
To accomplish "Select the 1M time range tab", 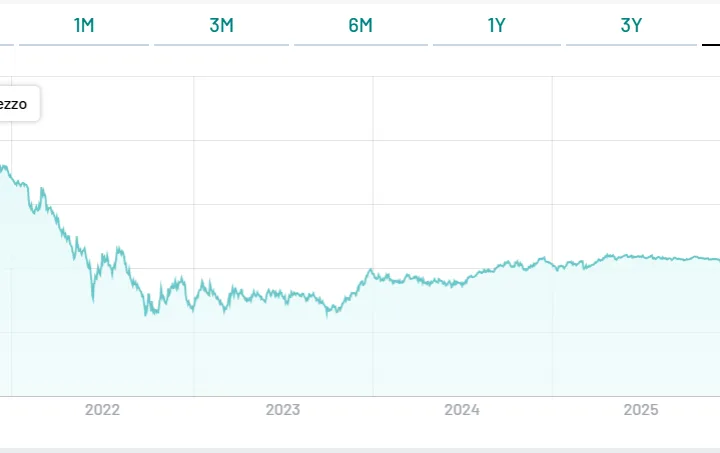I will [x=84, y=25].
